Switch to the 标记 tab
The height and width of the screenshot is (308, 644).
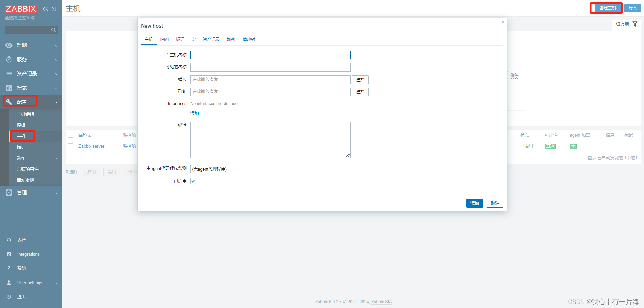click(x=180, y=39)
